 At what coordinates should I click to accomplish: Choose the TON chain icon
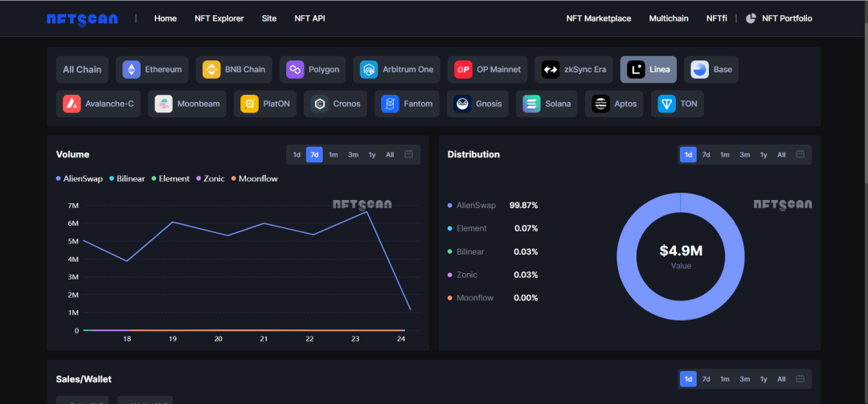[666, 104]
